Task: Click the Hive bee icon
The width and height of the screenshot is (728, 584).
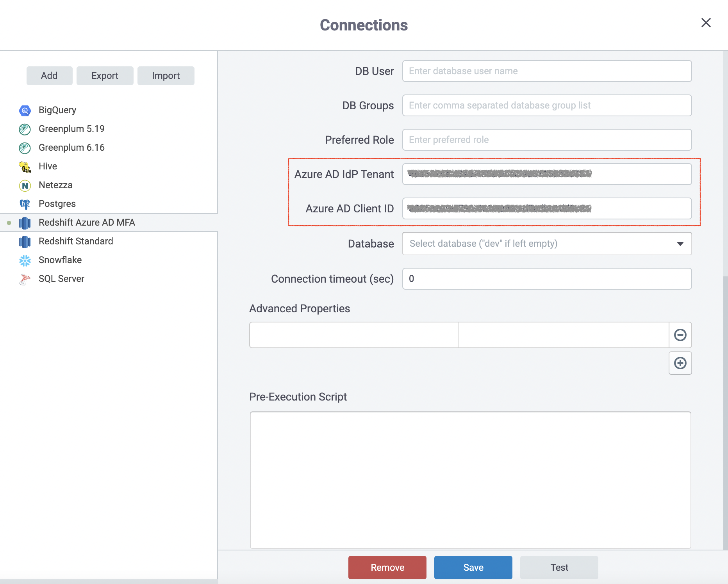Action: click(x=25, y=167)
